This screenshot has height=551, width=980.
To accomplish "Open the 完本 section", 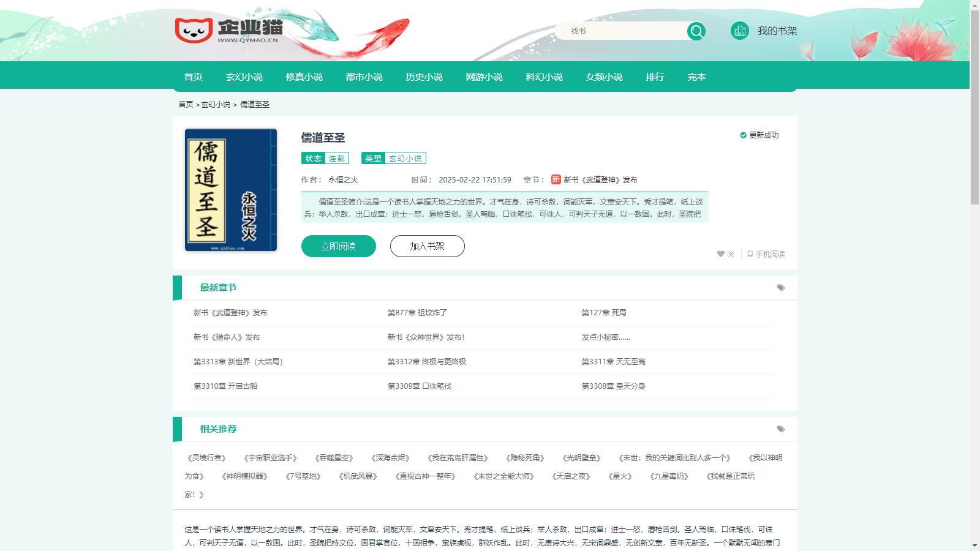I will coord(696,77).
